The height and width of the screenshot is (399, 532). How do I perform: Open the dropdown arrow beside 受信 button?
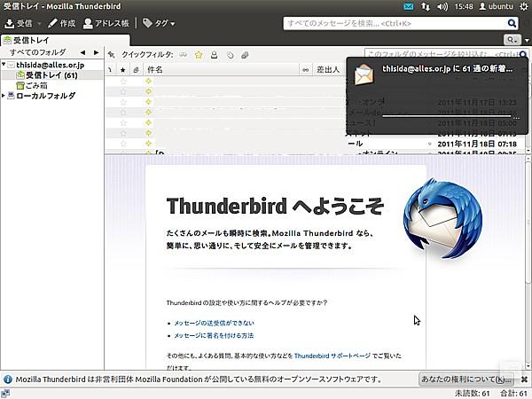(39, 24)
